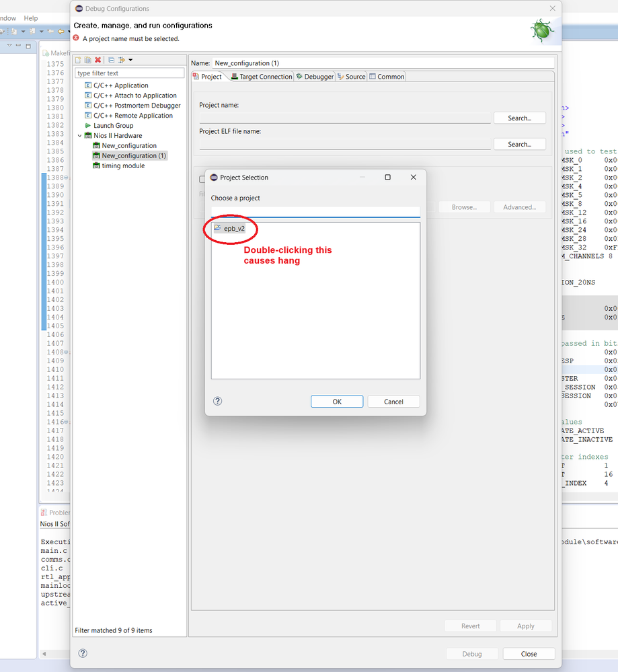Click the Choose a project search field
The image size is (618, 672).
pos(315,212)
